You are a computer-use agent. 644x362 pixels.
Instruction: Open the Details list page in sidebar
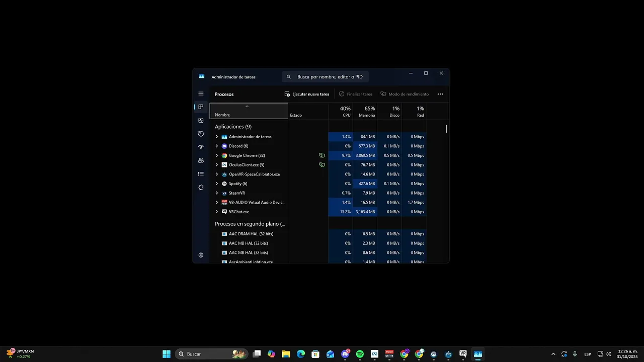click(x=201, y=174)
